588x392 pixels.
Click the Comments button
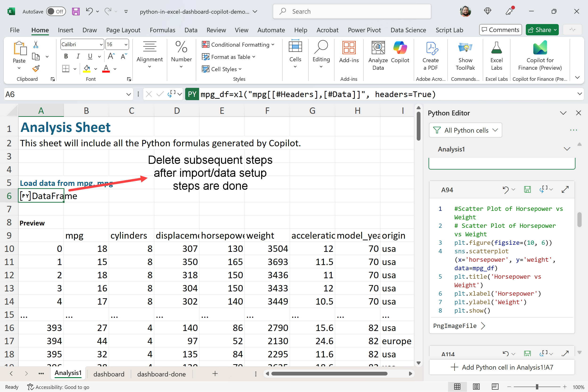click(x=500, y=30)
